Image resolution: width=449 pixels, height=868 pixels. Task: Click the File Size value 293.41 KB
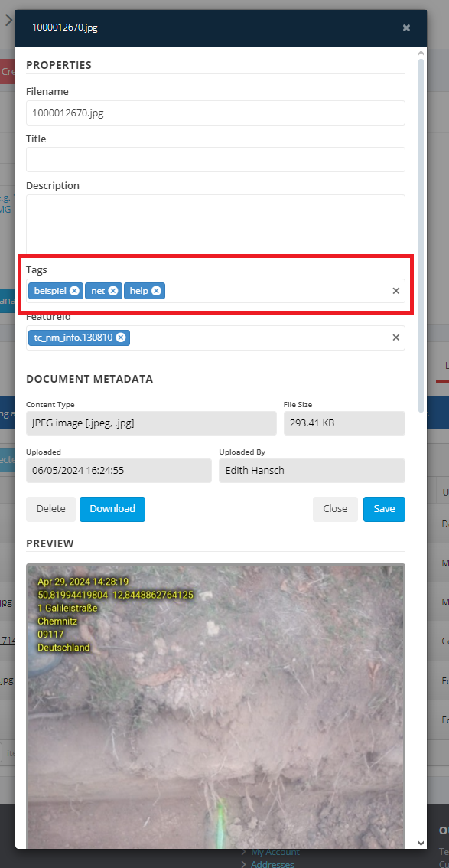344,423
